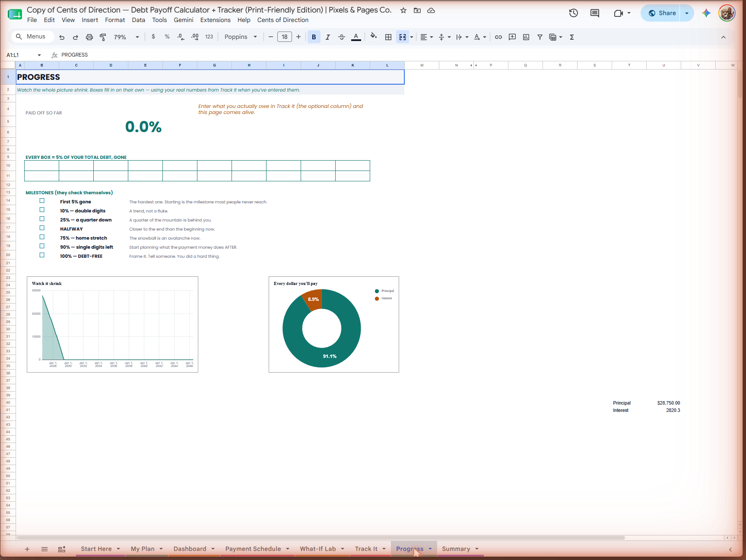Format as currency with dollar icon
The width and height of the screenshot is (746, 560).
(153, 37)
